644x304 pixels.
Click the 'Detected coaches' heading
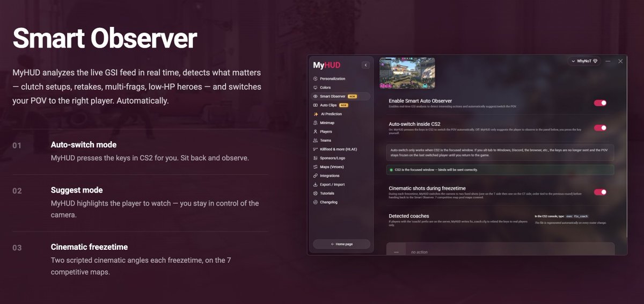pos(409,216)
